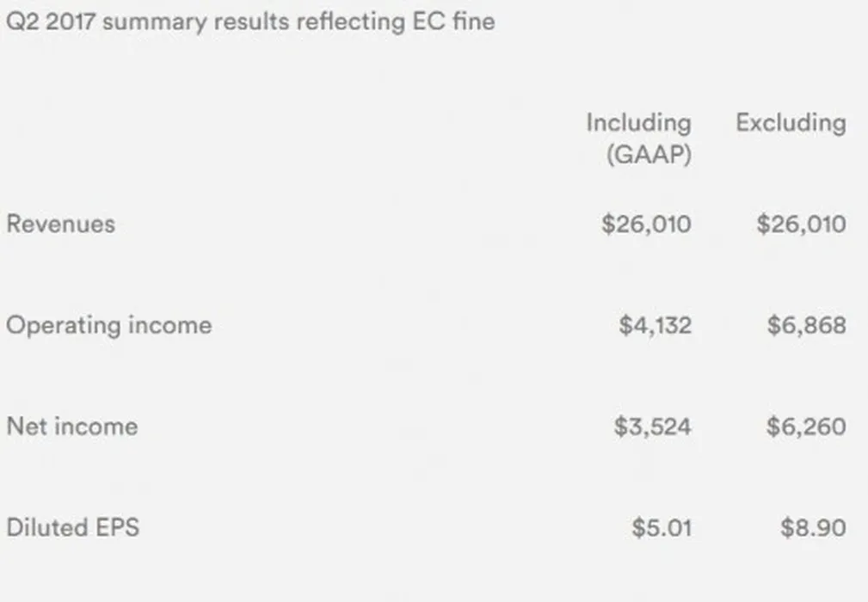This screenshot has height=602, width=868.
Task: Select the "Excluding" column header
Action: pyautogui.click(x=791, y=123)
